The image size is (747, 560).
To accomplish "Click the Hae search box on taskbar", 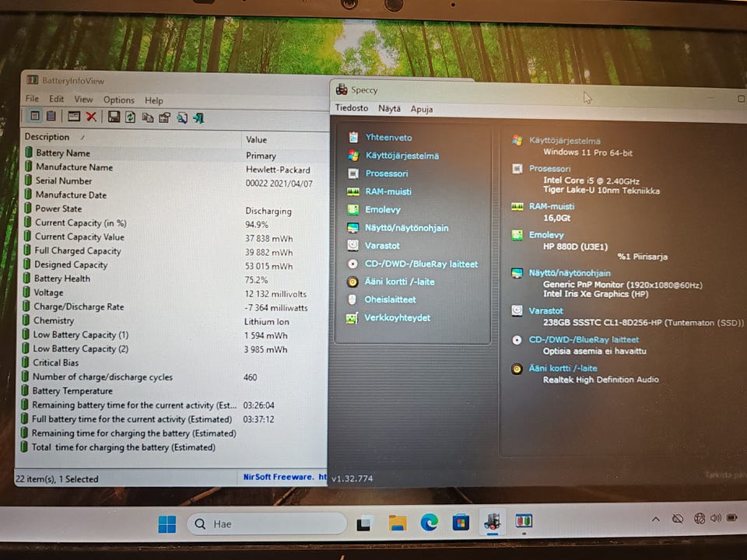I will click(267, 523).
